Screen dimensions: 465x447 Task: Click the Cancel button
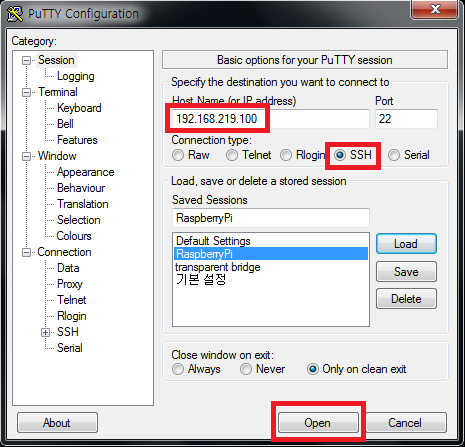click(x=406, y=423)
